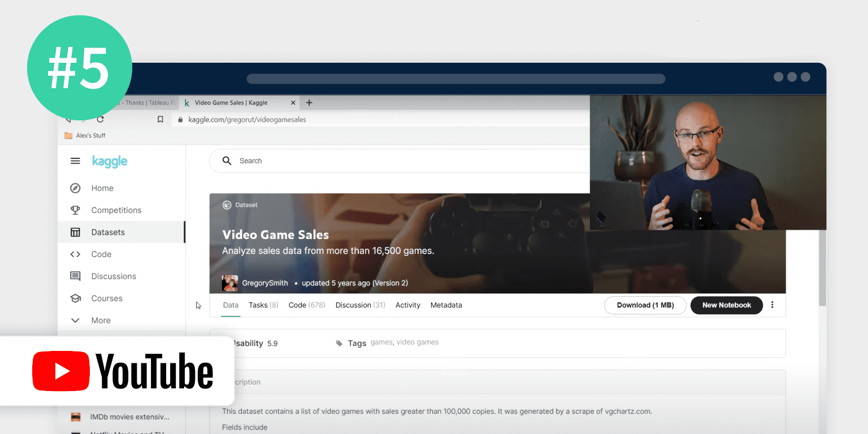868x434 pixels.
Task: Click the 'Fields include' text
Action: click(245, 427)
